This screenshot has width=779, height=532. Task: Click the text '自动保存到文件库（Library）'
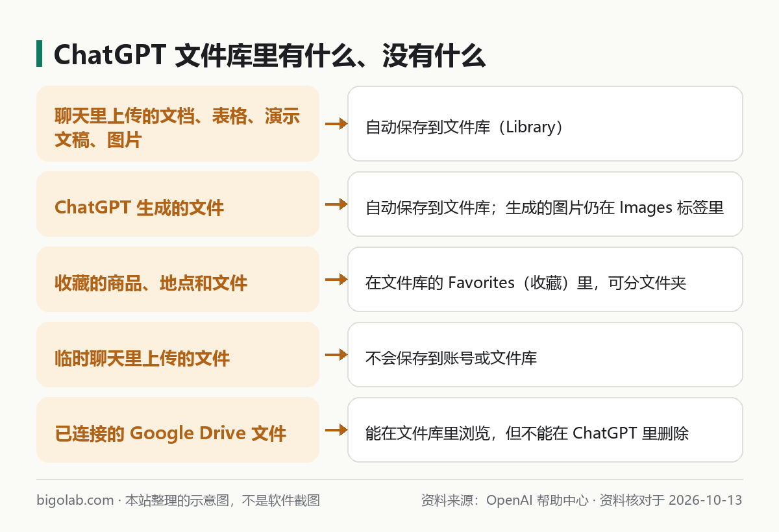[465, 127]
